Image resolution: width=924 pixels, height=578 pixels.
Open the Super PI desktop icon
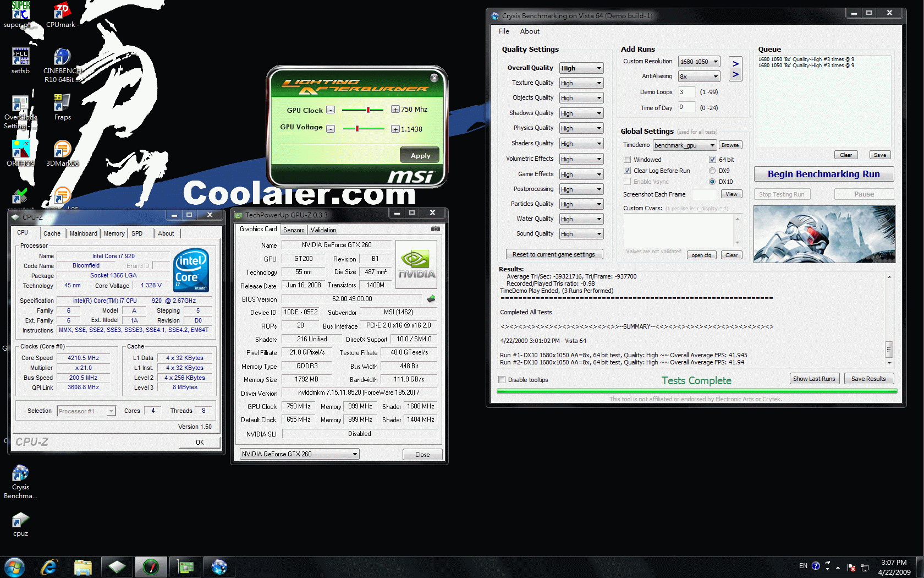click(21, 14)
